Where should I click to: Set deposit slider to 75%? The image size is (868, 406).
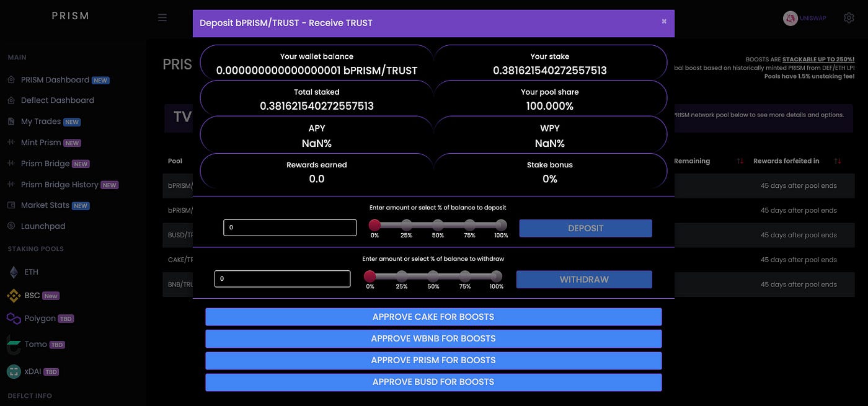click(x=469, y=224)
